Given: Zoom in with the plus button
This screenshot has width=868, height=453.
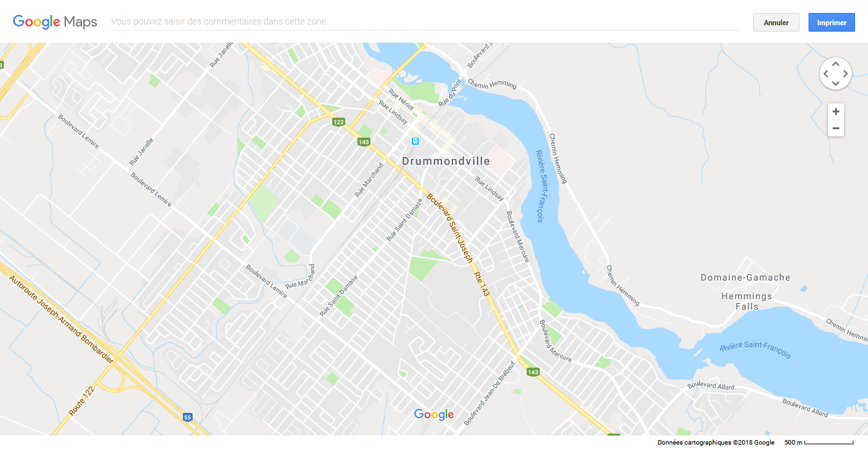Looking at the screenshot, I should pyautogui.click(x=836, y=112).
